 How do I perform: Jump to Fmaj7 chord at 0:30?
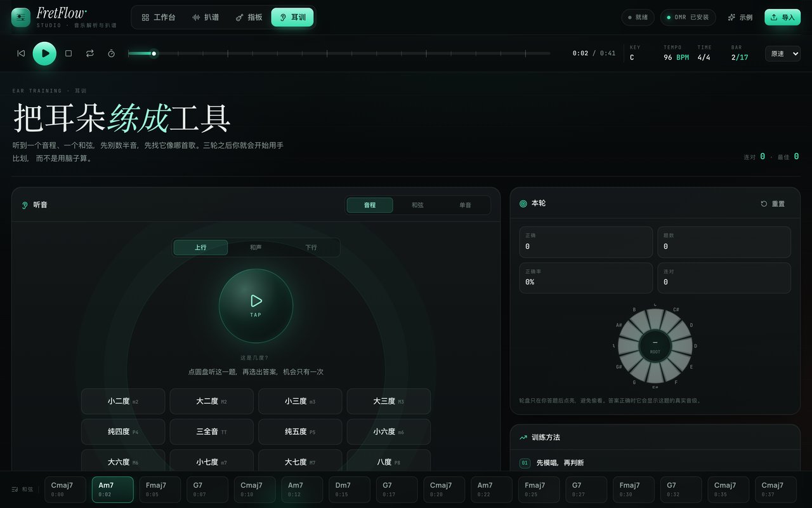click(x=634, y=490)
